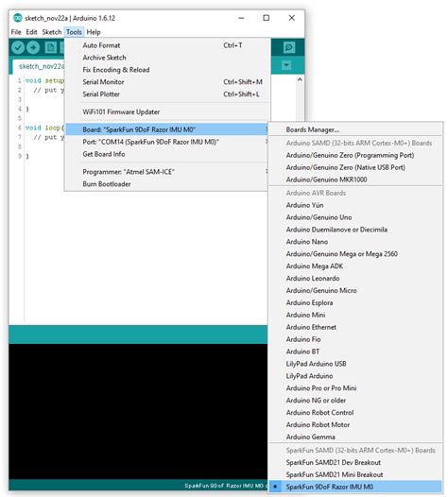448x497 pixels.
Task: Open Boards Manager...
Action: click(x=355, y=129)
